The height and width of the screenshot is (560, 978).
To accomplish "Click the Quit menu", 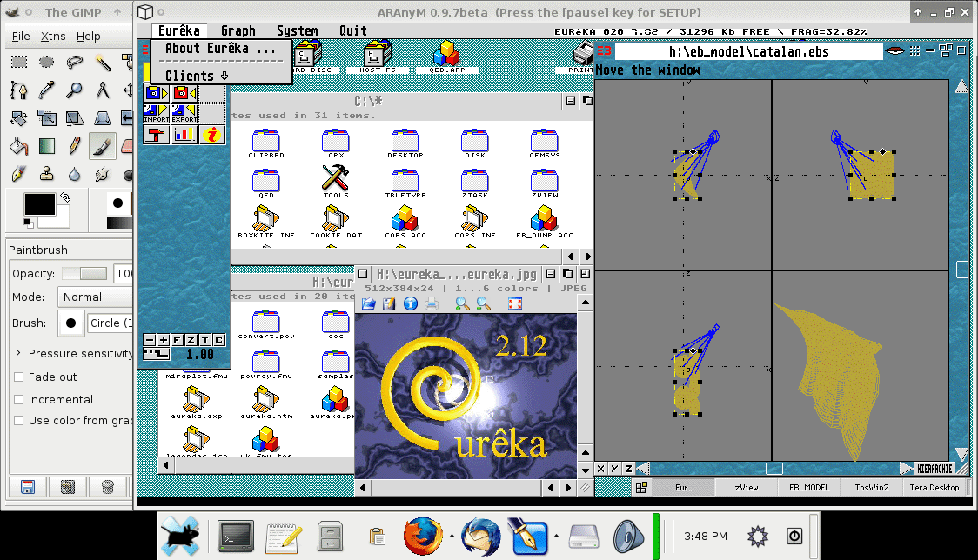I will 353,30.
